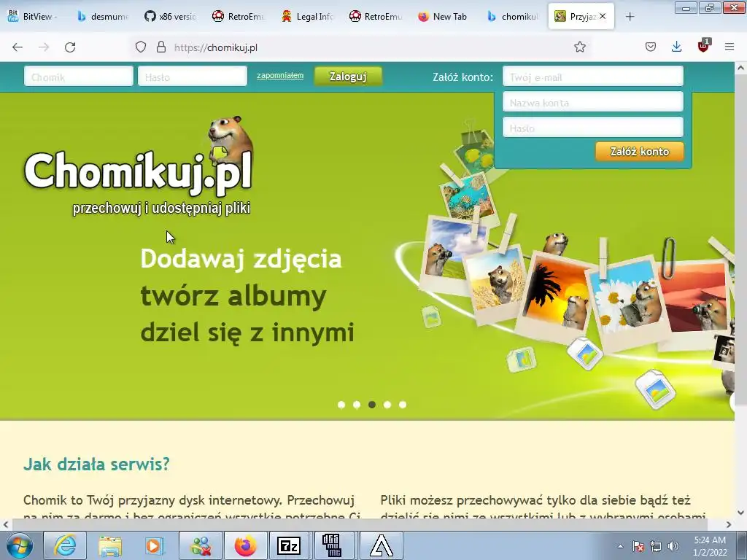Bookmark this page with the star icon
This screenshot has height=560, width=747.
580,47
